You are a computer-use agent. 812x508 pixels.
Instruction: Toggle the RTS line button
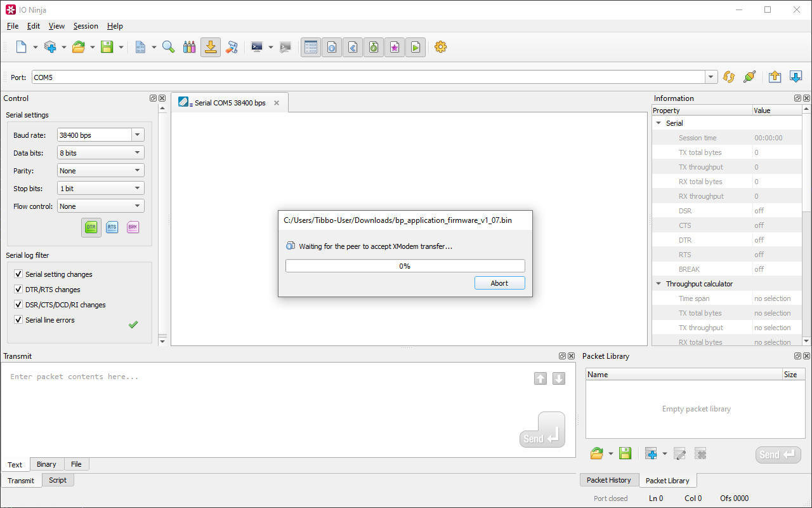coord(112,227)
